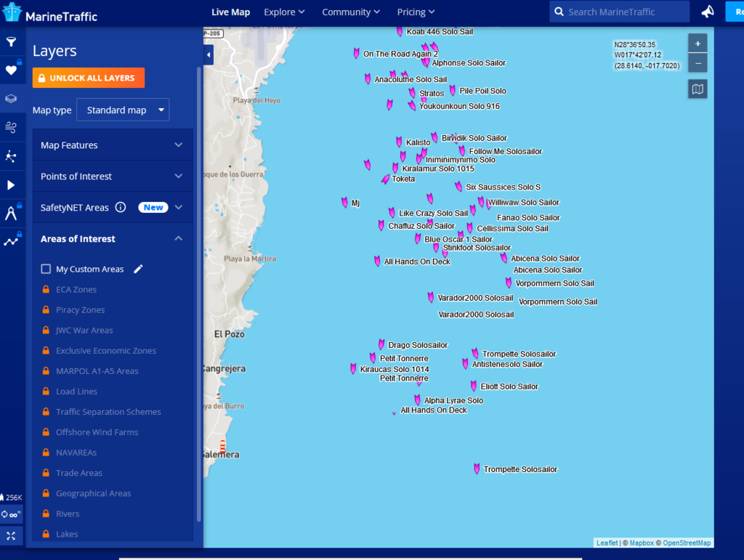The width and height of the screenshot is (744, 560).
Task: Go to Live Map tab
Action: (x=230, y=12)
